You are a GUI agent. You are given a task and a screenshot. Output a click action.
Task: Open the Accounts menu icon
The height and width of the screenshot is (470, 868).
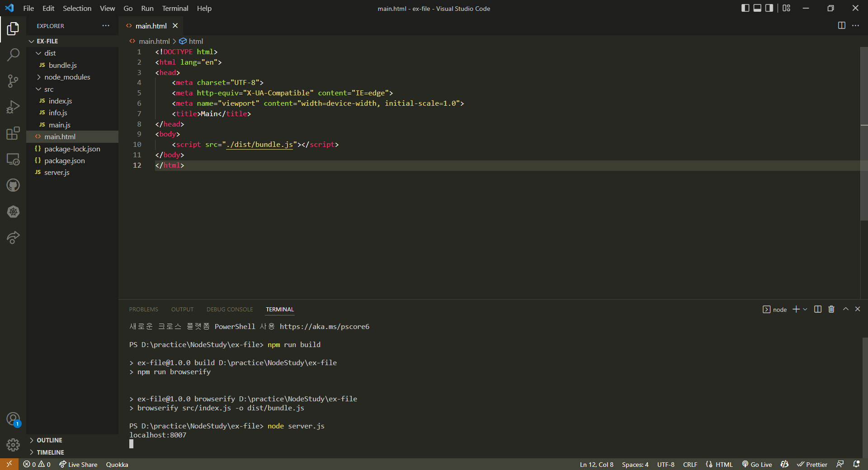[13, 419]
